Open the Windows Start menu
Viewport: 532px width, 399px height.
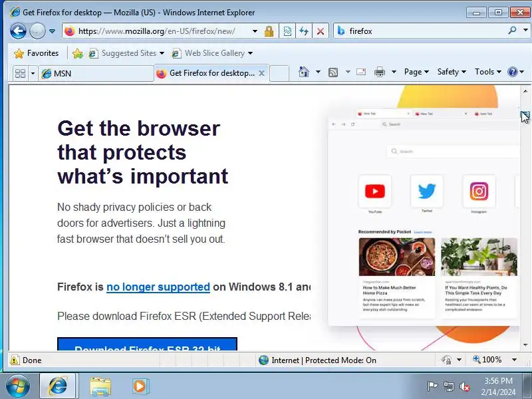pyautogui.click(x=18, y=386)
